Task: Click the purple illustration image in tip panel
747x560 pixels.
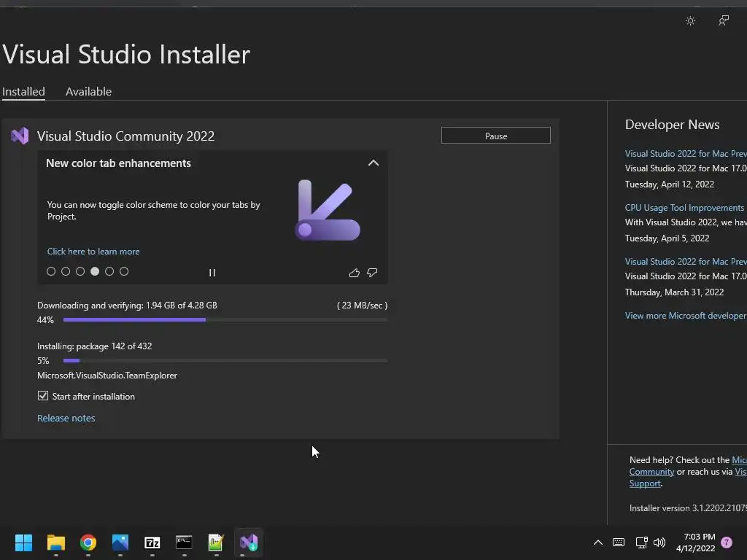Action: click(328, 210)
